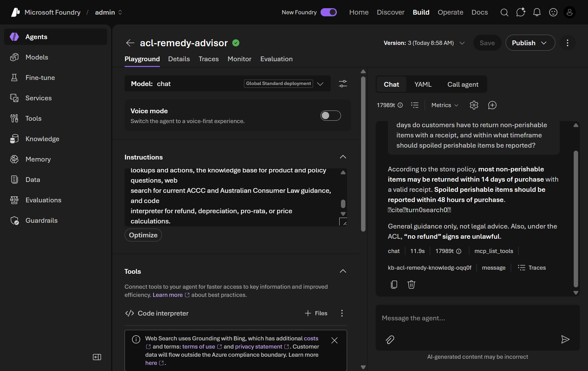Send the message with arrow icon
Screen dimensions: 588x371
(565, 339)
